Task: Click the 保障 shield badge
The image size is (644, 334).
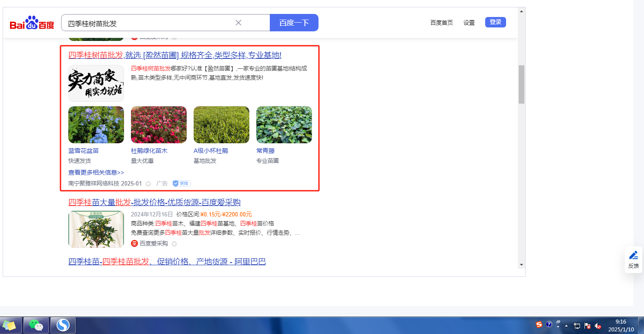Action: tap(181, 184)
